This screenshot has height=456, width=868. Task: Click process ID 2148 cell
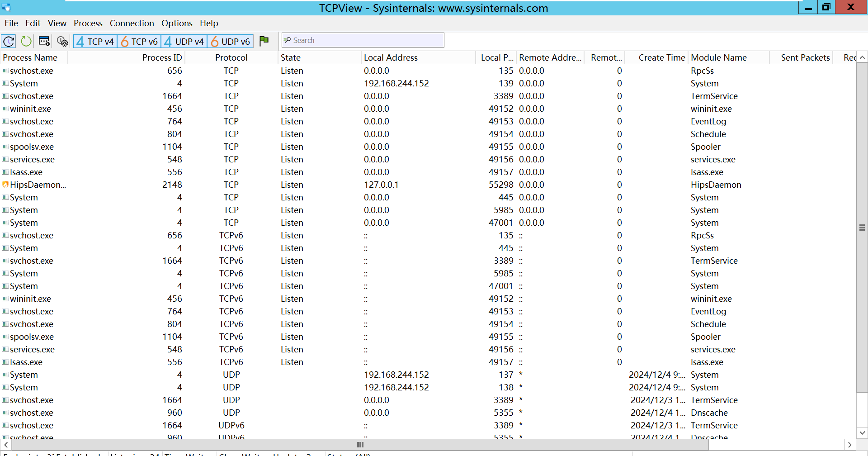172,185
